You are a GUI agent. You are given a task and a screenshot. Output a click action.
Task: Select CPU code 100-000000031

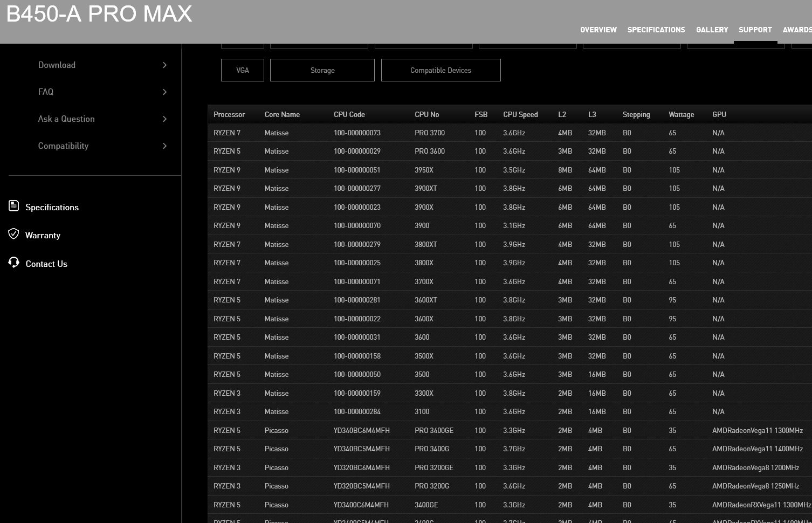click(357, 337)
